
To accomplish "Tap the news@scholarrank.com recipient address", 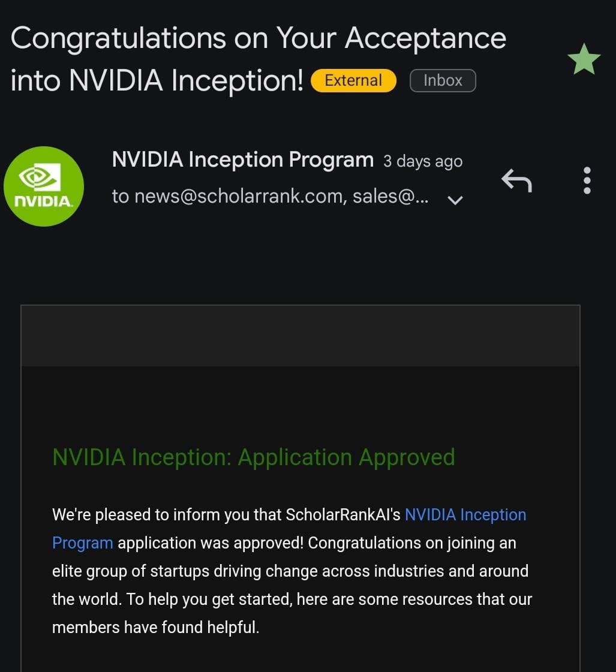I will pyautogui.click(x=241, y=196).
